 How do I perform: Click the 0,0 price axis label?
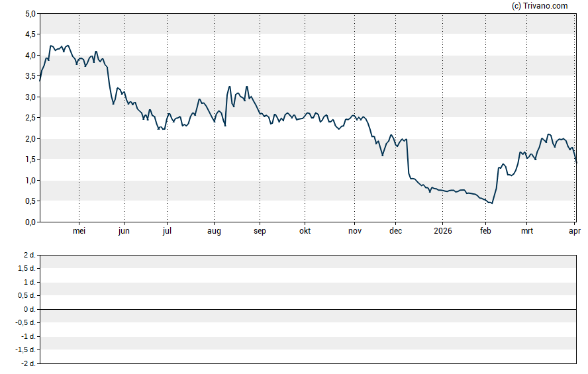pos(30,222)
